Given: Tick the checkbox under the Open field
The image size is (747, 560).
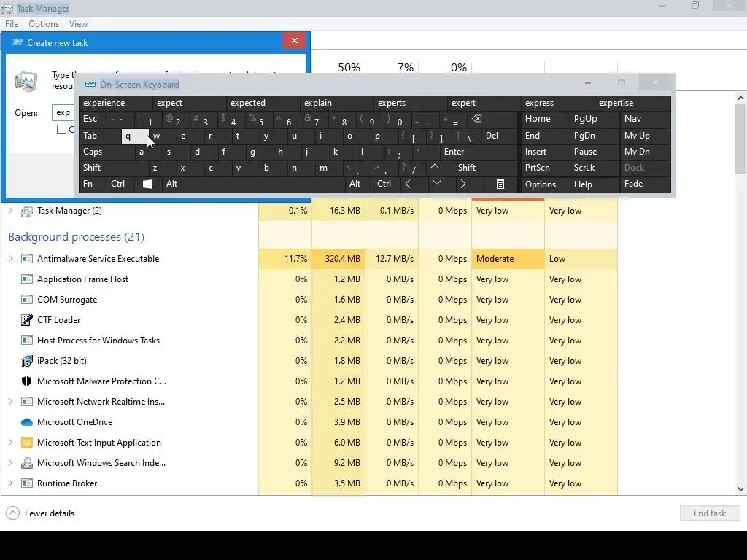Looking at the screenshot, I should tap(61, 130).
